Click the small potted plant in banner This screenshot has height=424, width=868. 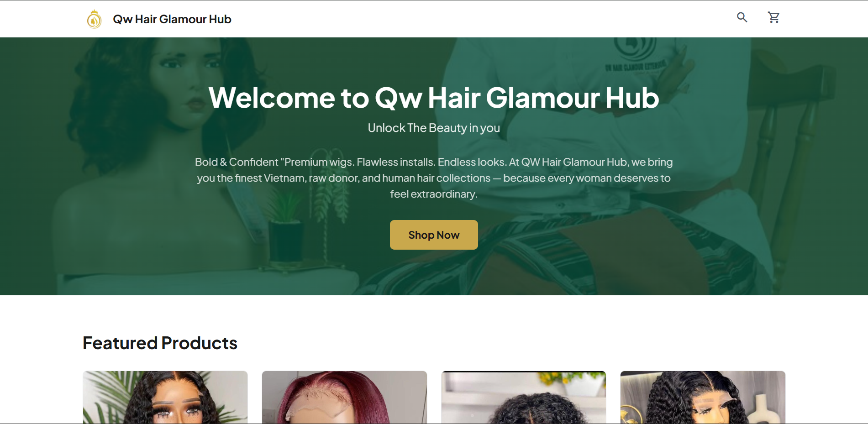(x=285, y=228)
